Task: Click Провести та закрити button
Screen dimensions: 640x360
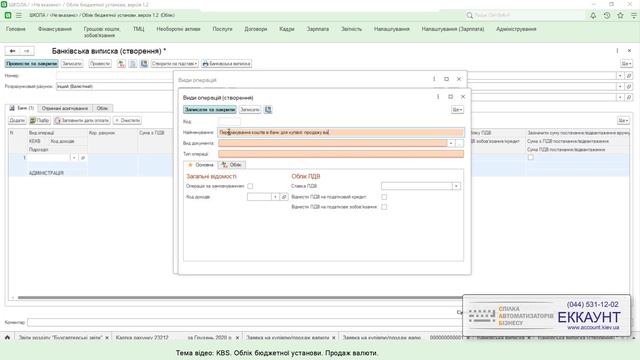Action: pos(31,64)
